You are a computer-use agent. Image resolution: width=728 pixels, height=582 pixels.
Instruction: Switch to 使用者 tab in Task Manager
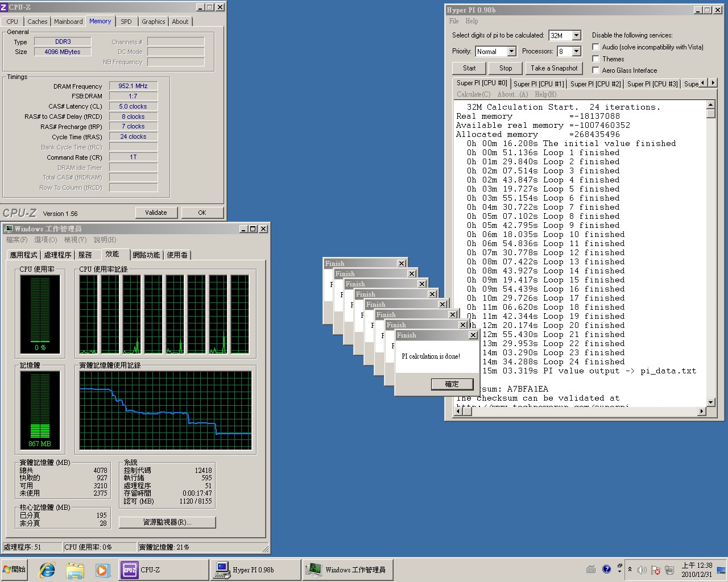click(177, 255)
